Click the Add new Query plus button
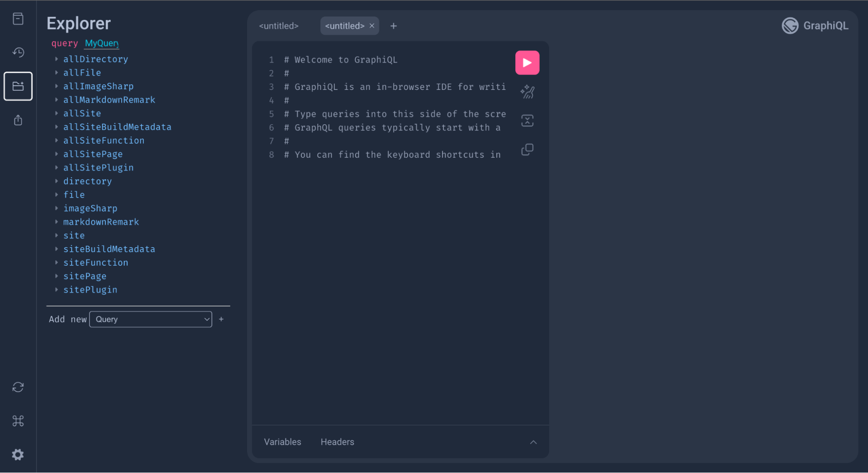 (221, 319)
